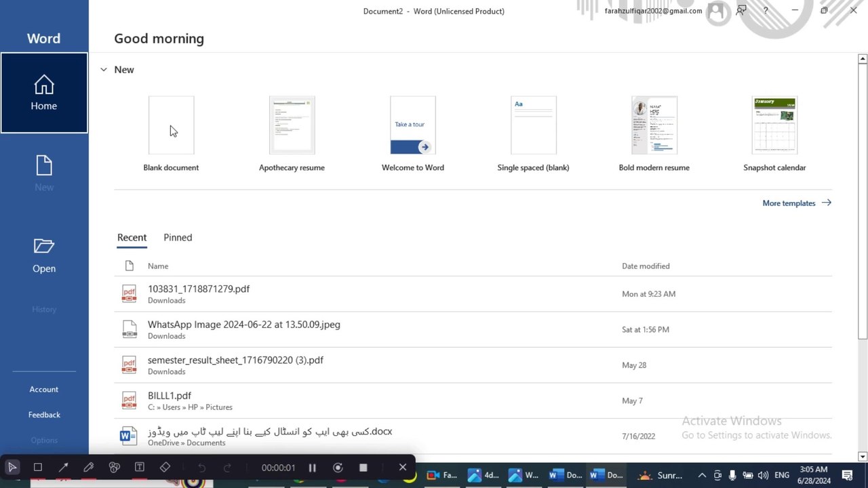
Task: Open BILLL1.pdf from recent list
Action: pyautogui.click(x=473, y=401)
